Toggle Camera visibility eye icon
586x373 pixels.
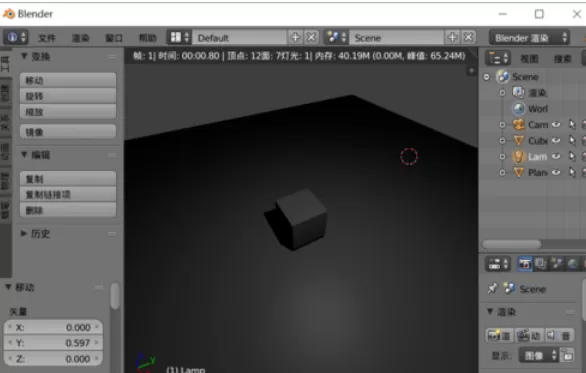tap(556, 124)
